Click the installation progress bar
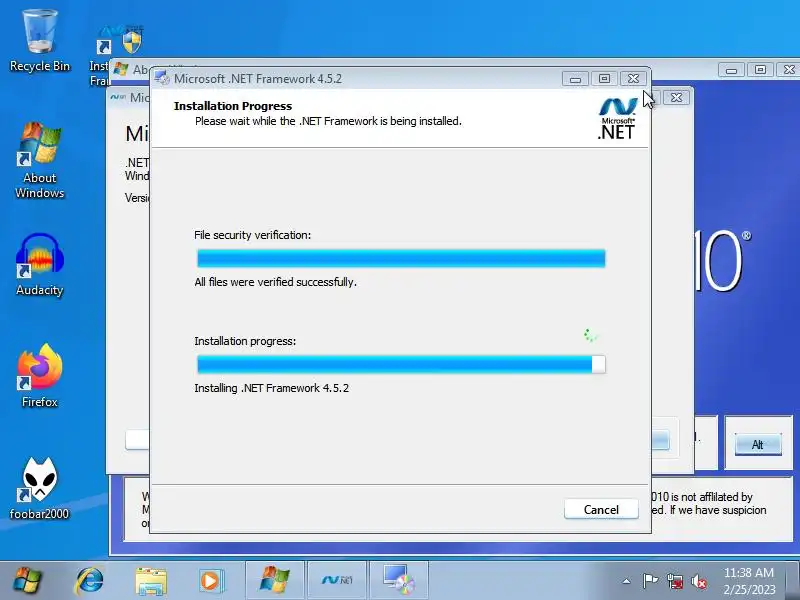800x600 pixels. 401,364
